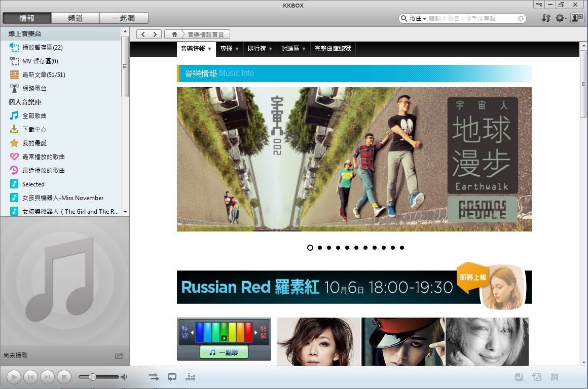
Task: Switch to the 一起聽 tab
Action: (124, 18)
